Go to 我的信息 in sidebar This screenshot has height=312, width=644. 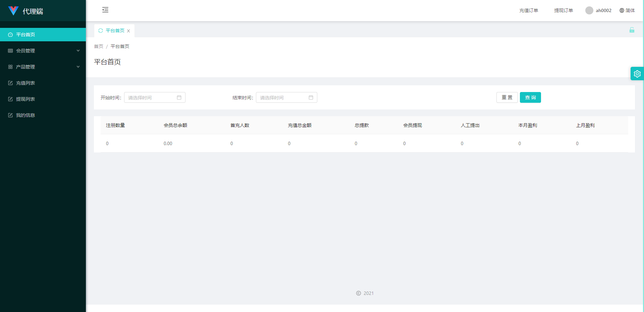[x=25, y=115]
